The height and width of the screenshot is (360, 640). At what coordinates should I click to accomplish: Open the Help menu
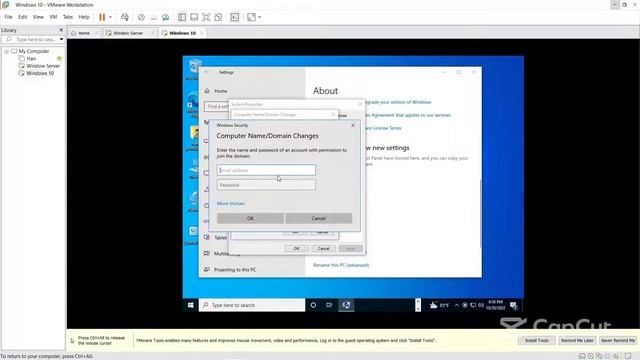pos(84,17)
